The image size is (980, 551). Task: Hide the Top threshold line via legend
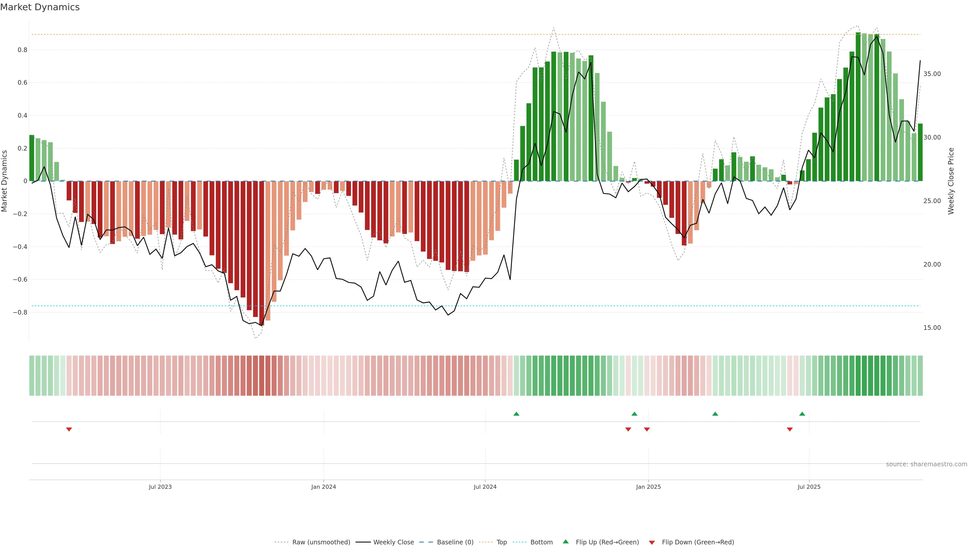tap(501, 542)
